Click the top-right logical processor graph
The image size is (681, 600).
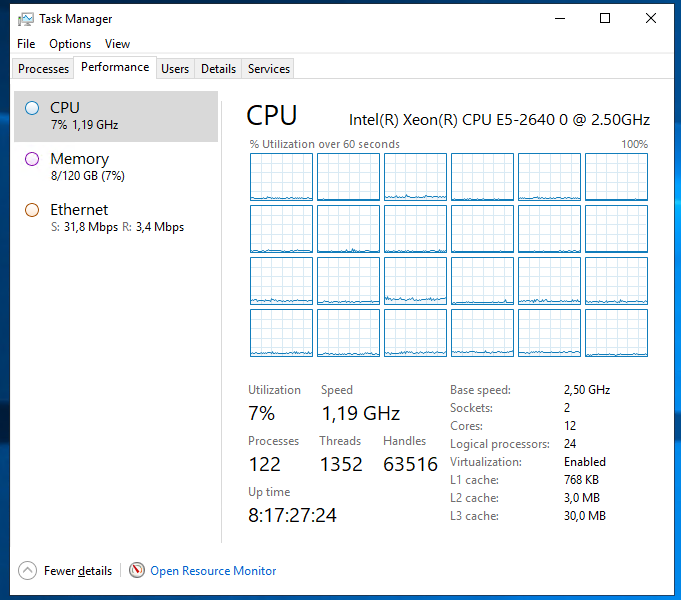pyautogui.click(x=616, y=177)
